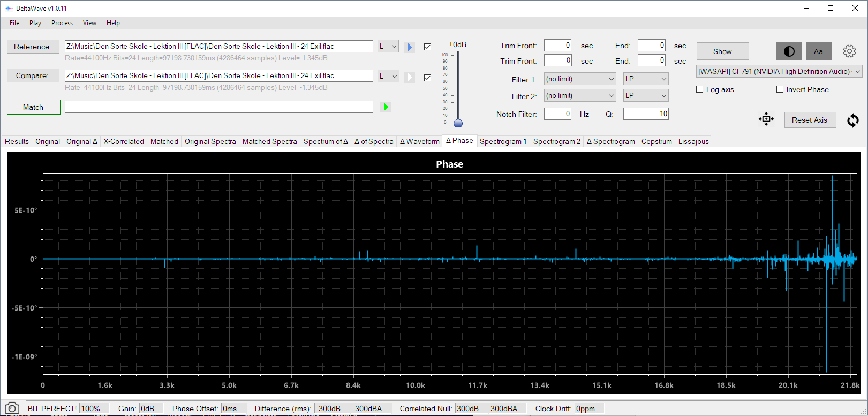The image size is (868, 416).
Task: Click the Correlated Null 300dB value
Action: 471,409
